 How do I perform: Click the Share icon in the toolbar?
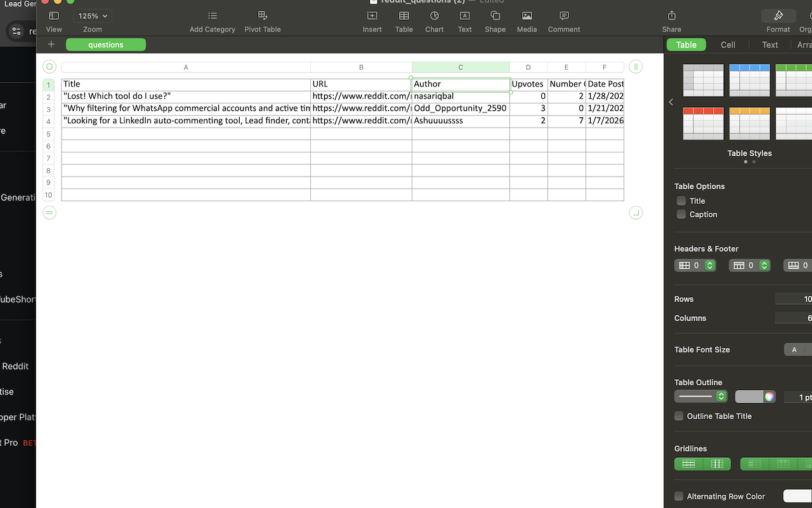pyautogui.click(x=671, y=16)
